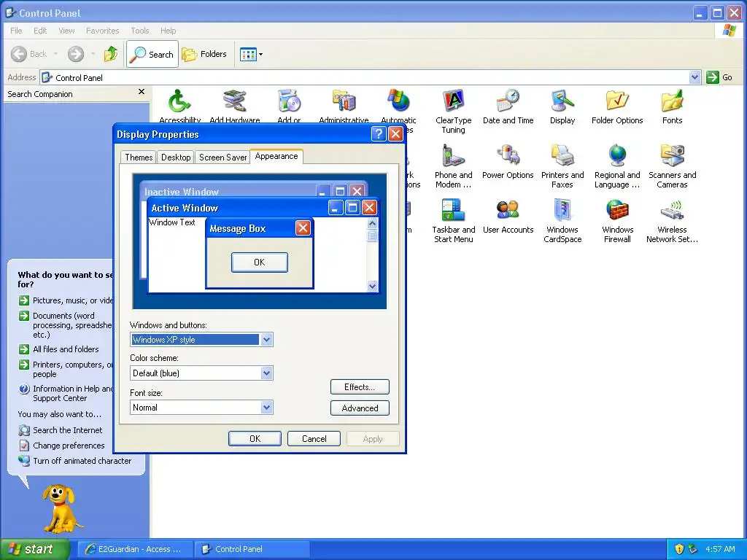The image size is (747, 560).
Task: Expand the Font size dropdown
Action: pos(266,407)
